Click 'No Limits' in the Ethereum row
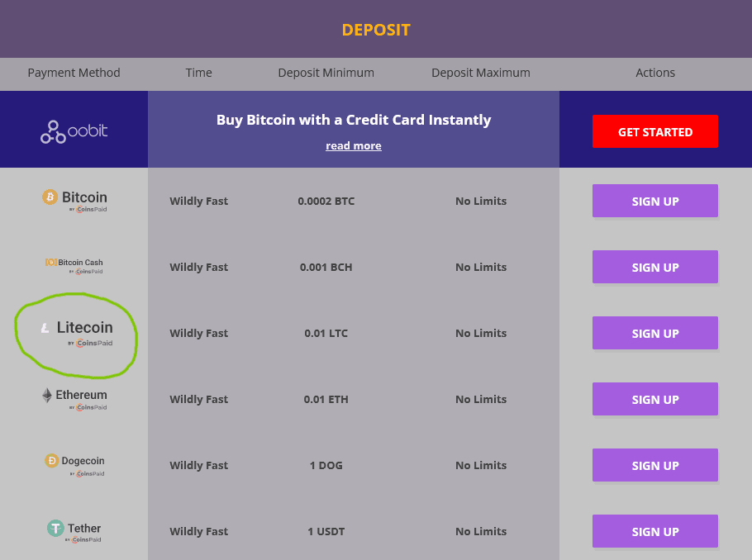This screenshot has width=752, height=560. coord(481,400)
